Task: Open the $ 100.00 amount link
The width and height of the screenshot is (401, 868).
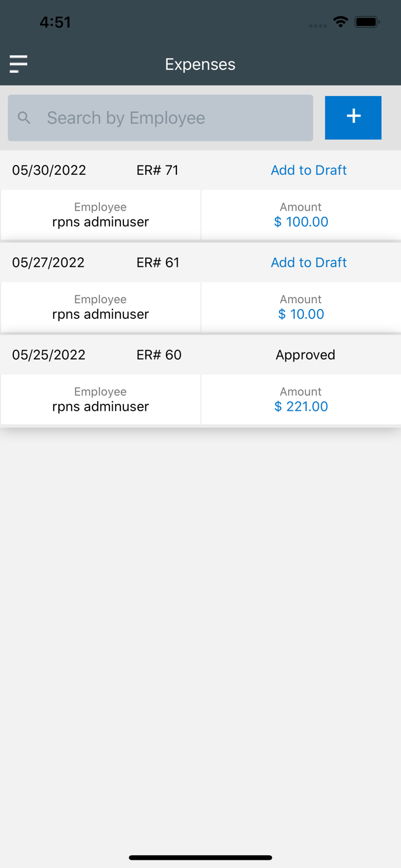Action: [300, 222]
